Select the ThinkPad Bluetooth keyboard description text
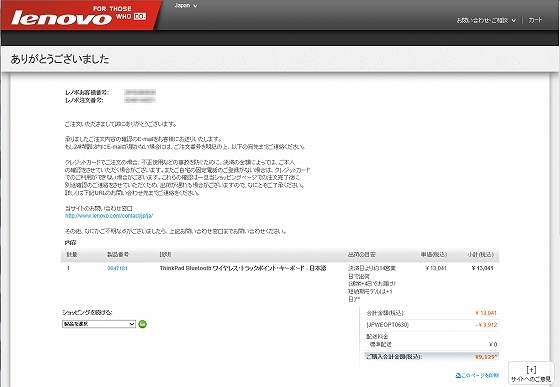Image resolution: width=560 pixels, height=387 pixels. (243, 268)
